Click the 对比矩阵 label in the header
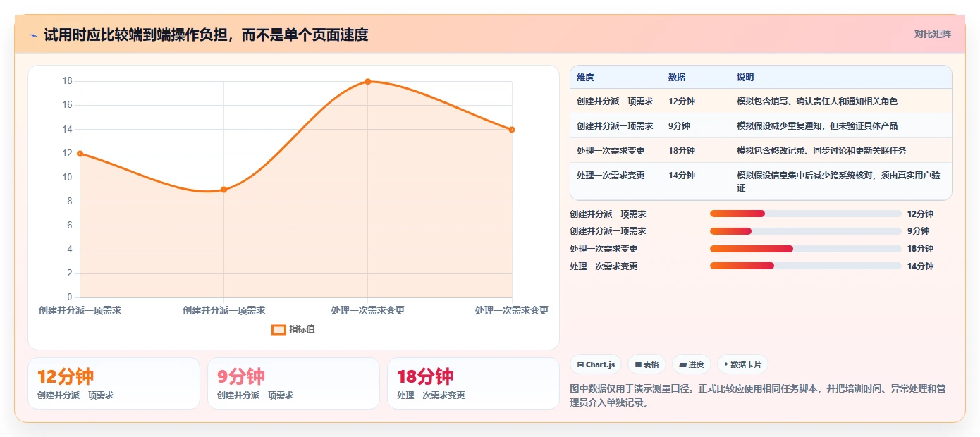Image resolution: width=980 pixels, height=437 pixels. coord(932,34)
